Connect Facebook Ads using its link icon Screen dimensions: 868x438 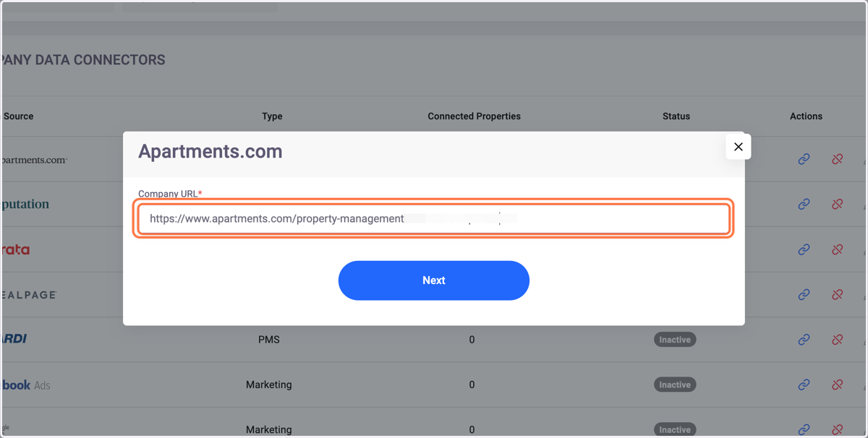point(804,385)
